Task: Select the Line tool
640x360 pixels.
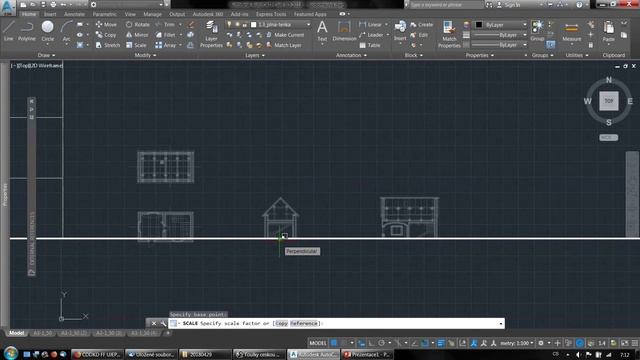Action: pos(9,31)
